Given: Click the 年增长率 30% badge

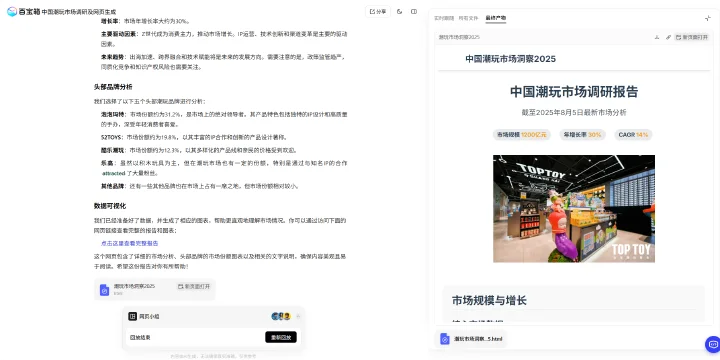Looking at the screenshot, I should click(582, 135).
